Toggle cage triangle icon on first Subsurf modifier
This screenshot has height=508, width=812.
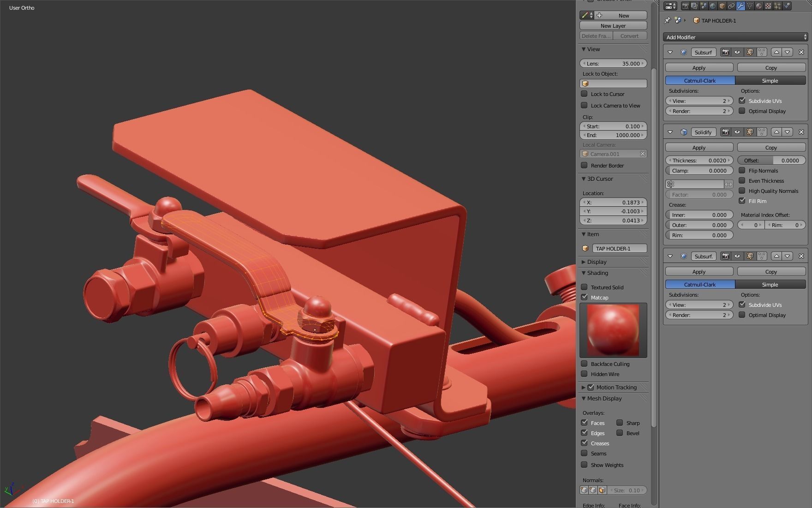click(762, 52)
